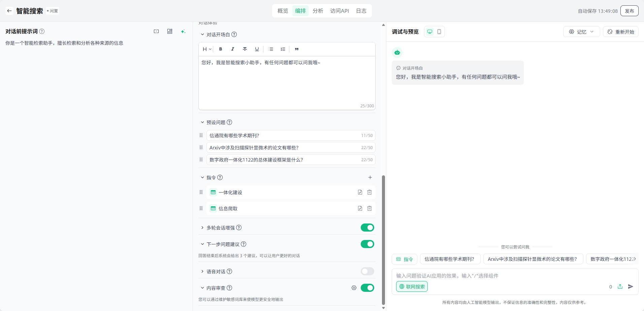This screenshot has width=644, height=311.
Task: Insert a blockquote using the quote icon
Action: pos(297,49)
